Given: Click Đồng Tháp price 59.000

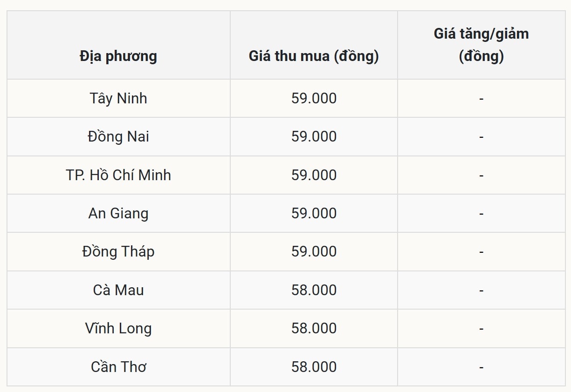Looking at the screenshot, I should (x=314, y=251).
